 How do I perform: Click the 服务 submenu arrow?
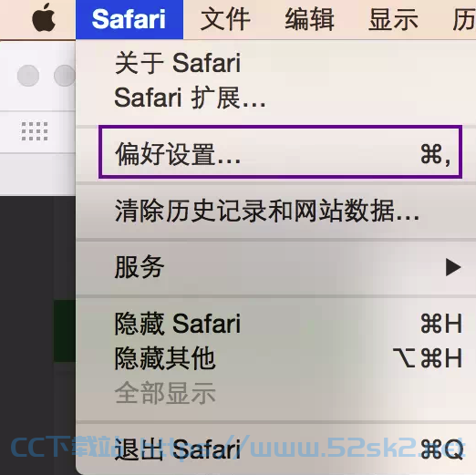[x=453, y=267]
